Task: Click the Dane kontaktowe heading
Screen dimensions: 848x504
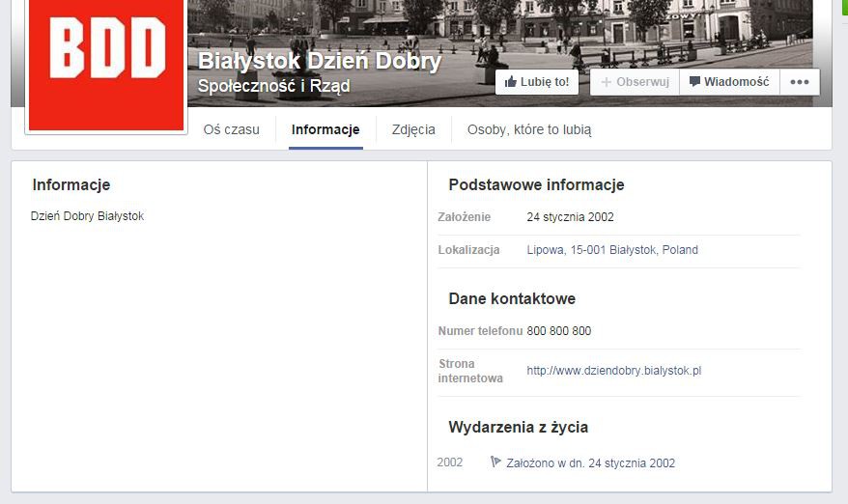Action: (512, 298)
